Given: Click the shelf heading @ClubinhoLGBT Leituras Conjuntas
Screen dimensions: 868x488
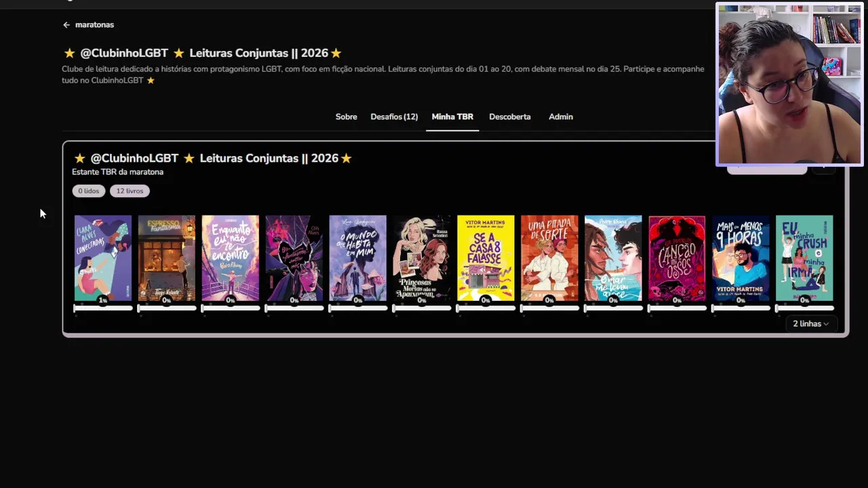Looking at the screenshot, I should pyautogui.click(x=212, y=158).
